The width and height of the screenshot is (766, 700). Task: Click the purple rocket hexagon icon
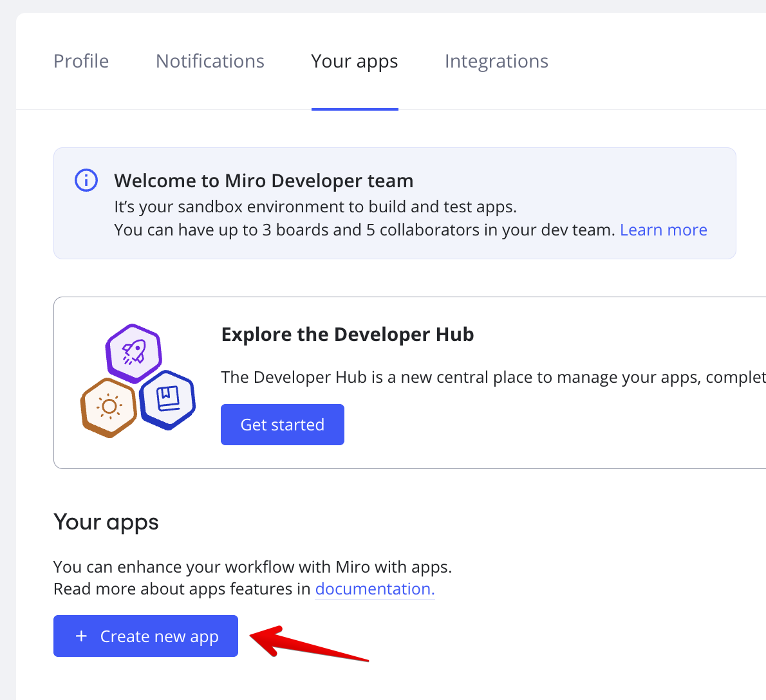pos(134,353)
